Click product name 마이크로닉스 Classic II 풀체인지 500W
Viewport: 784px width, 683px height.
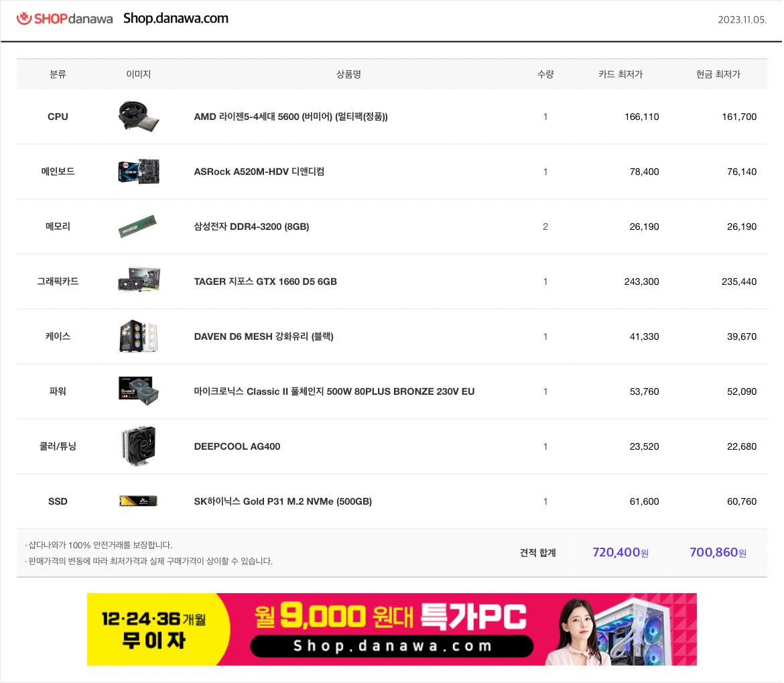click(x=334, y=392)
